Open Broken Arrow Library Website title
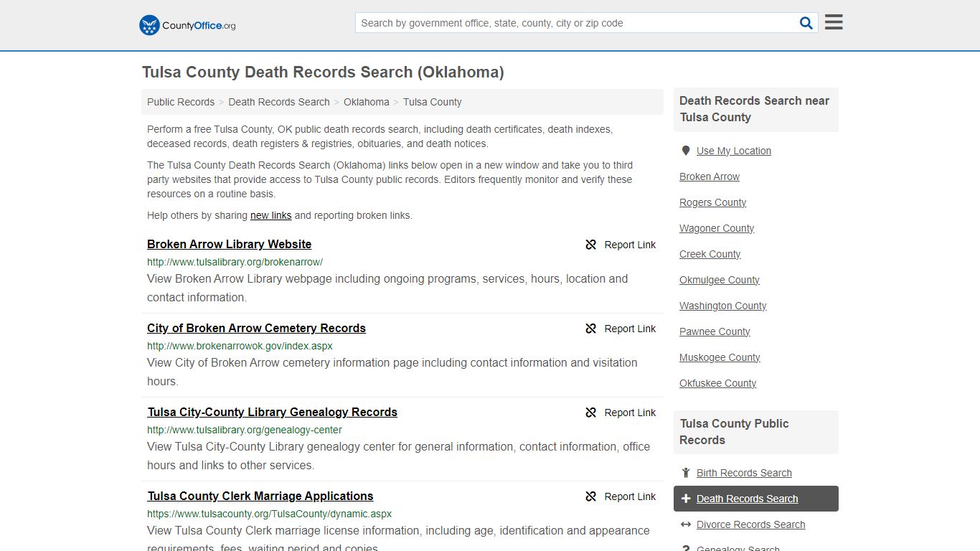 tap(230, 244)
